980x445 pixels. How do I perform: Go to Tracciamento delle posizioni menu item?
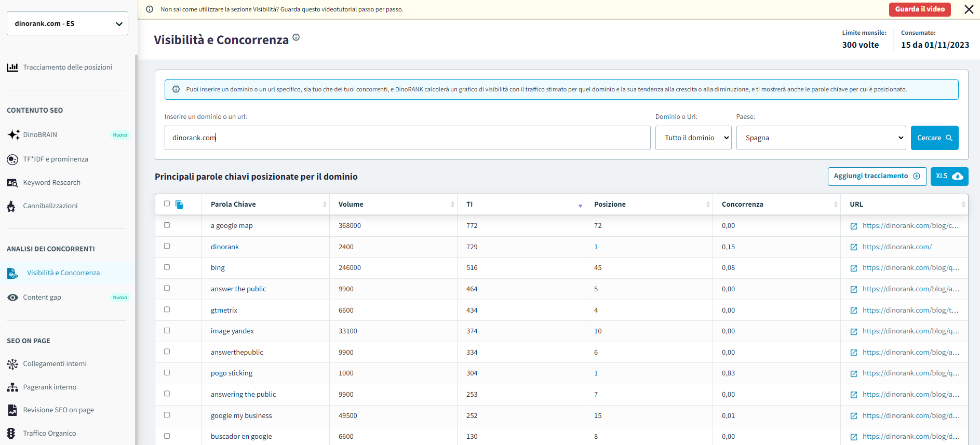(x=68, y=68)
